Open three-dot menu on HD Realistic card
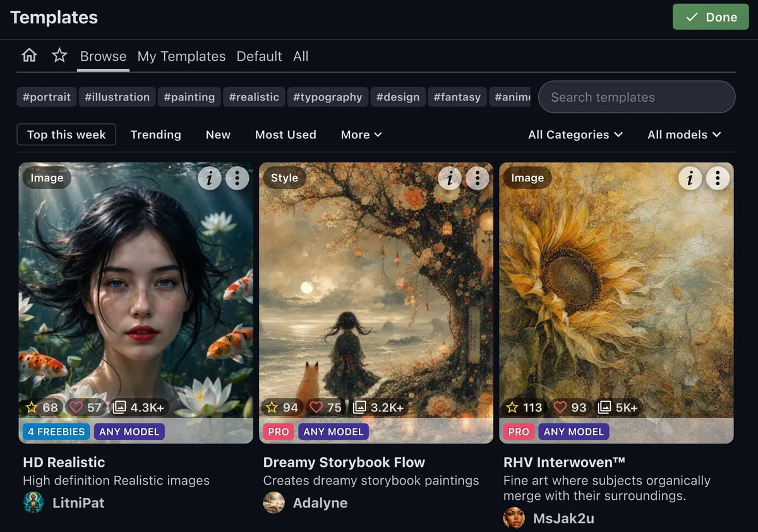This screenshot has width=758, height=532. coord(238,178)
